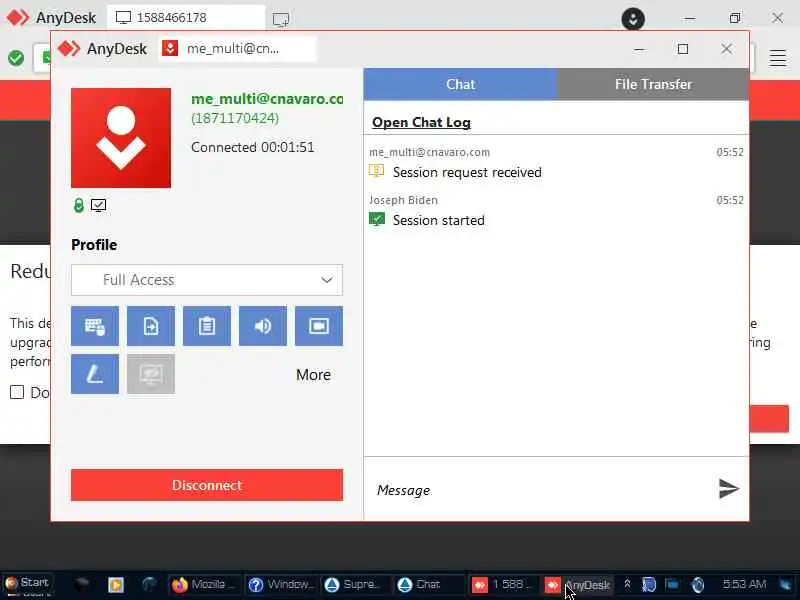Disconnect the AnyDesk session

click(x=207, y=485)
